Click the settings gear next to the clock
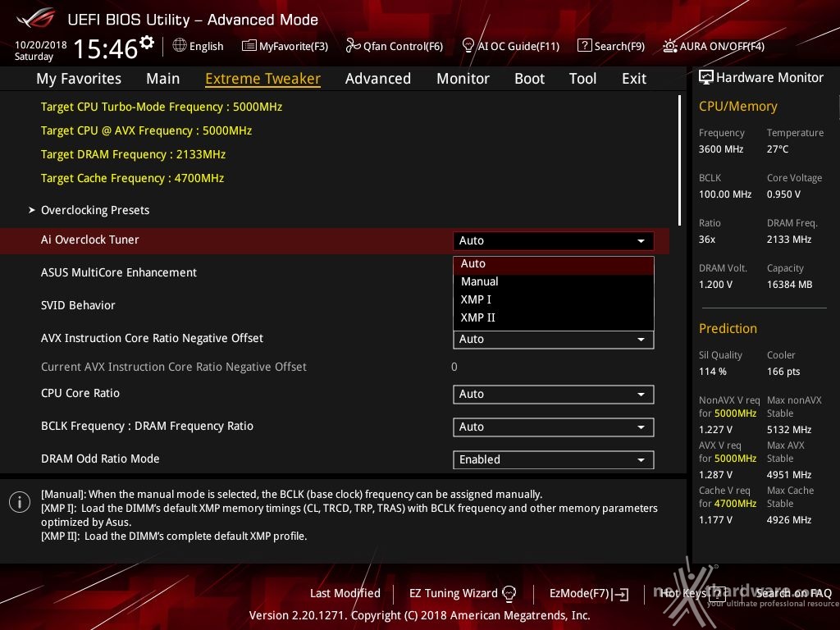Screen dimensions: 840x630 (x=147, y=42)
